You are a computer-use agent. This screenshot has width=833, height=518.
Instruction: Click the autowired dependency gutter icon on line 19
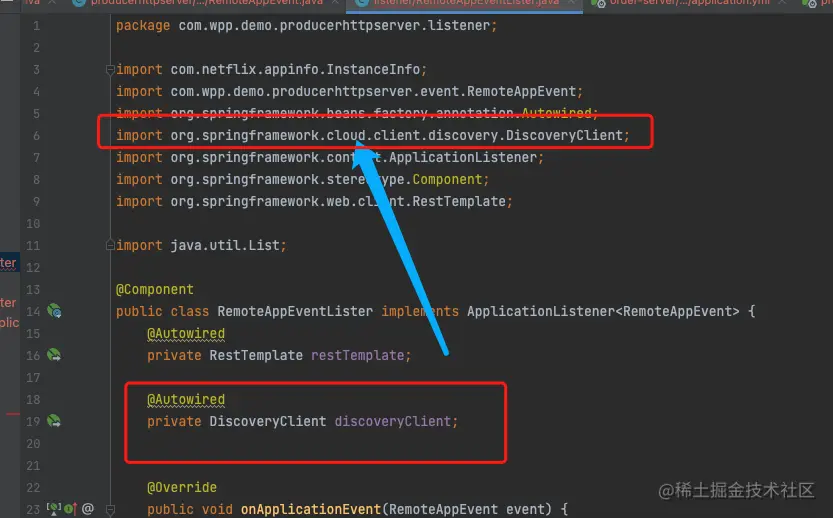pos(54,421)
